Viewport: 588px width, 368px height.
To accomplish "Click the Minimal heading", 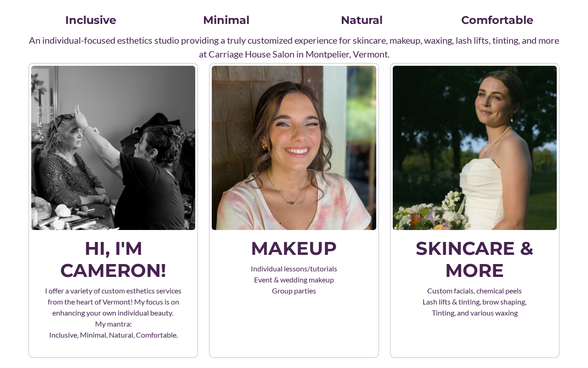I will tap(226, 20).
